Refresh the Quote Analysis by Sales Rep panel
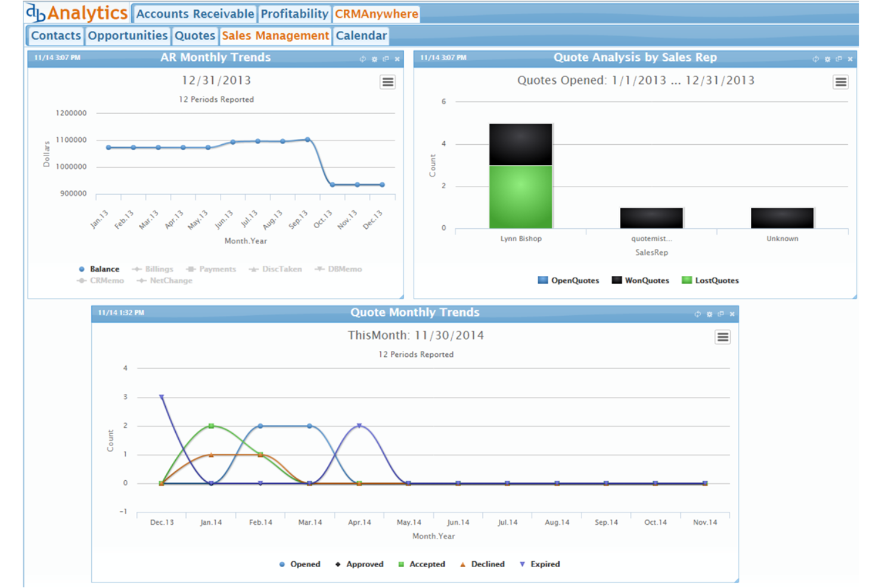Screen dimensions: 882x588 (x=815, y=59)
